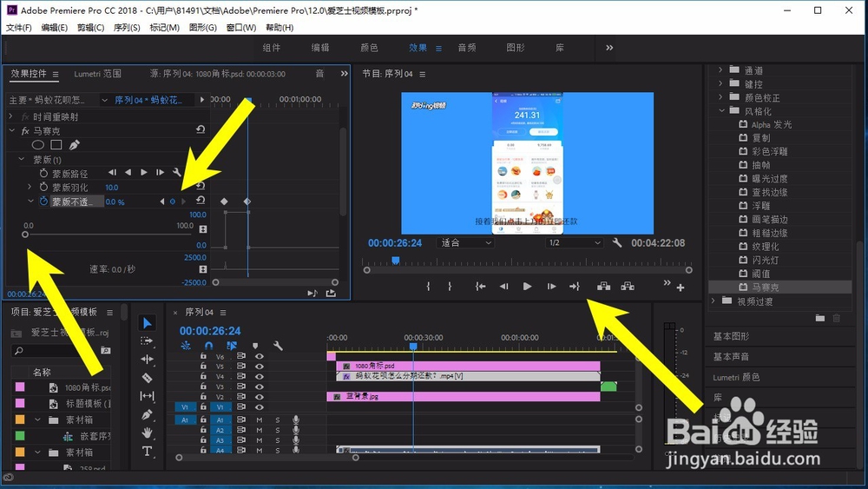Open the 文件(F) menu
The image size is (868, 489).
(x=18, y=27)
